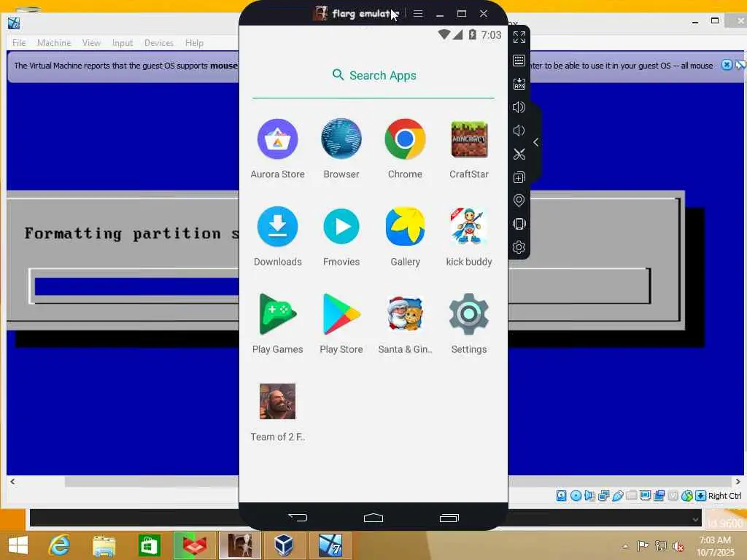The image size is (747, 560).
Task: Open Windows Store from taskbar
Action: pyautogui.click(x=149, y=545)
